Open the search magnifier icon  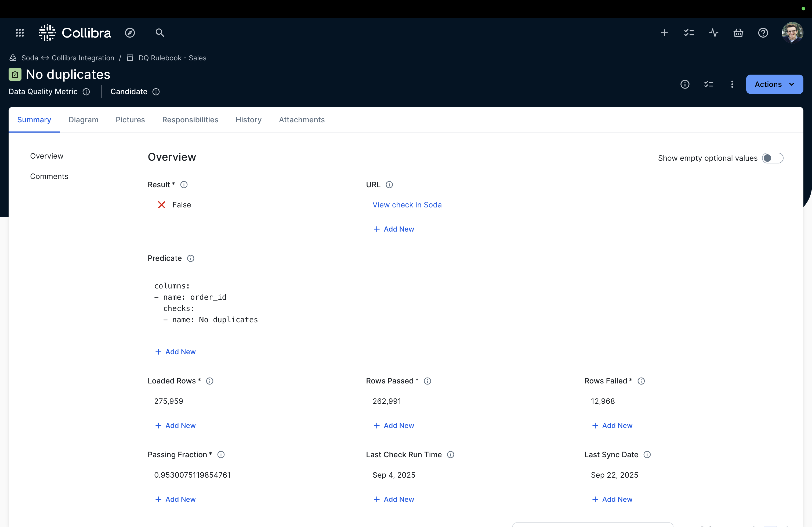(x=160, y=33)
